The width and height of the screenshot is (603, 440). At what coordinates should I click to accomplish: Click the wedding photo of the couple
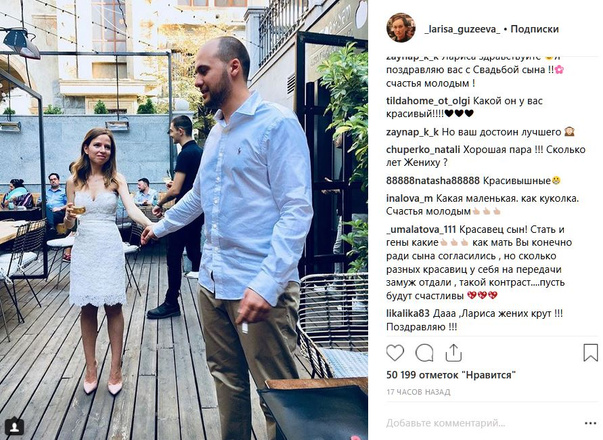184,220
